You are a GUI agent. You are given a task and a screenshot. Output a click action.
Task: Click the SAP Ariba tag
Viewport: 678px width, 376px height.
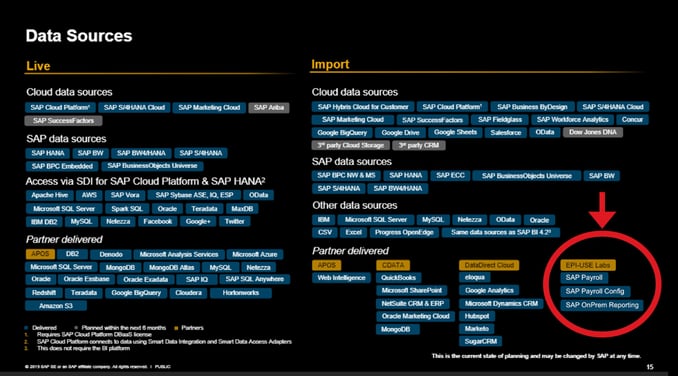click(269, 108)
